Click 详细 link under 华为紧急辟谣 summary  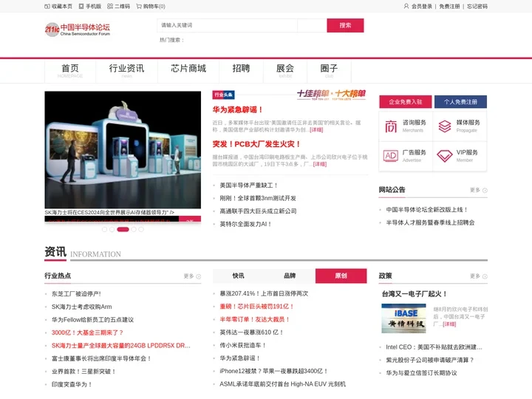[316, 130]
